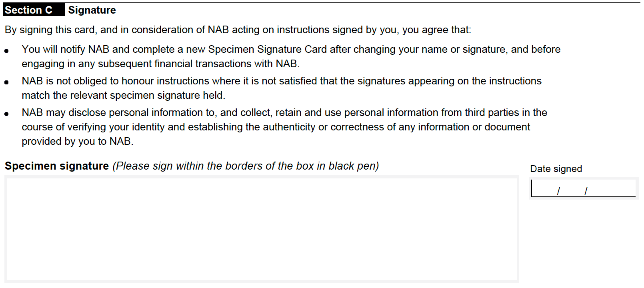Click the day portion of Date signed field

(544, 189)
